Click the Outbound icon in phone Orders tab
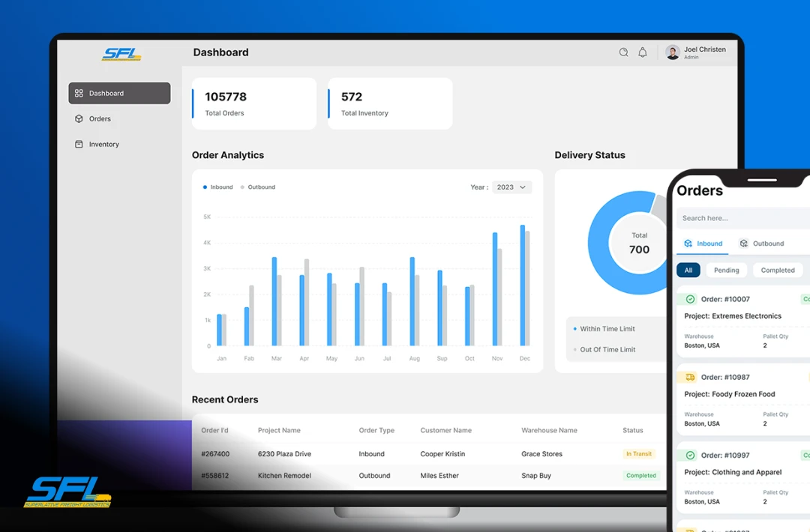 [743, 244]
